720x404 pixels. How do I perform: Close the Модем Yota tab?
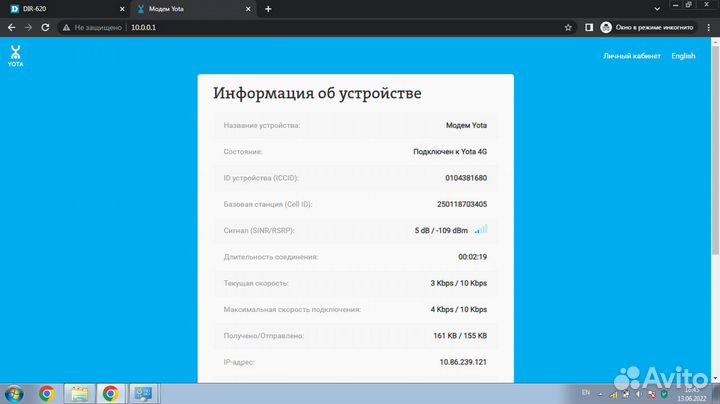tap(248, 9)
